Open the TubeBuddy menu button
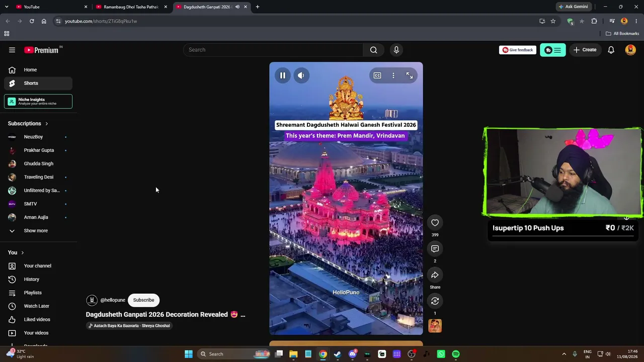 (553, 50)
